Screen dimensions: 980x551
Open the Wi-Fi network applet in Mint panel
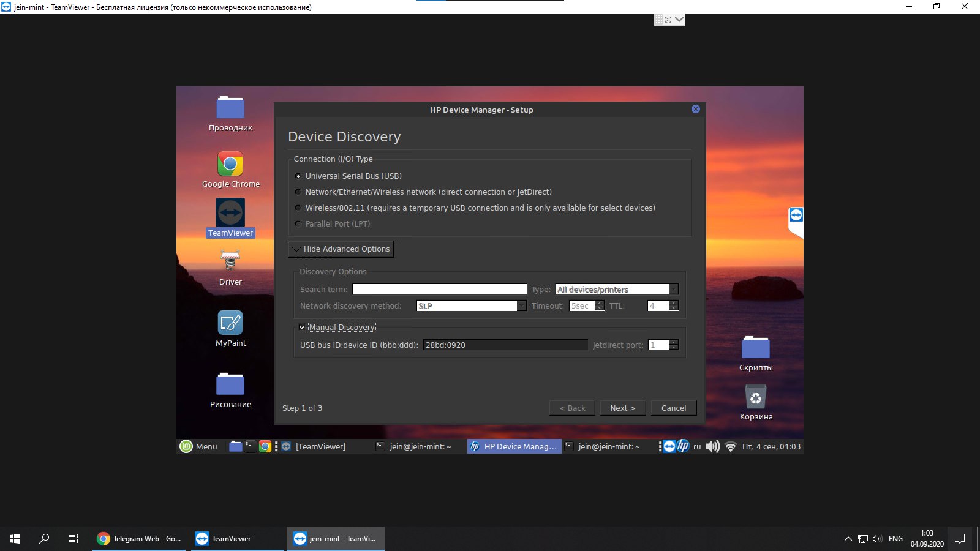click(730, 446)
